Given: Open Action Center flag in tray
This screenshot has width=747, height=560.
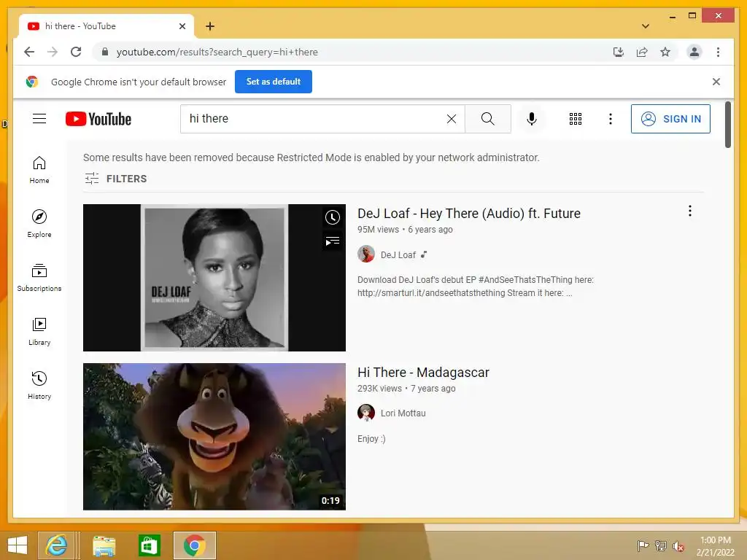Looking at the screenshot, I should pos(643,545).
